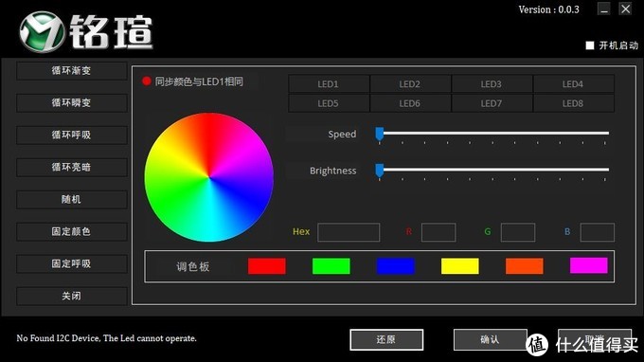Toggle 同步颜色与LED1相同 sync option
Viewport: 644px width, 362px height.
147,81
